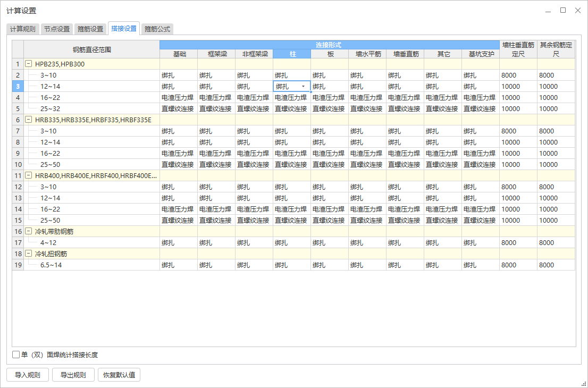Collapse the HPB235,HPB300 group
588x388 pixels.
click(x=29, y=64)
